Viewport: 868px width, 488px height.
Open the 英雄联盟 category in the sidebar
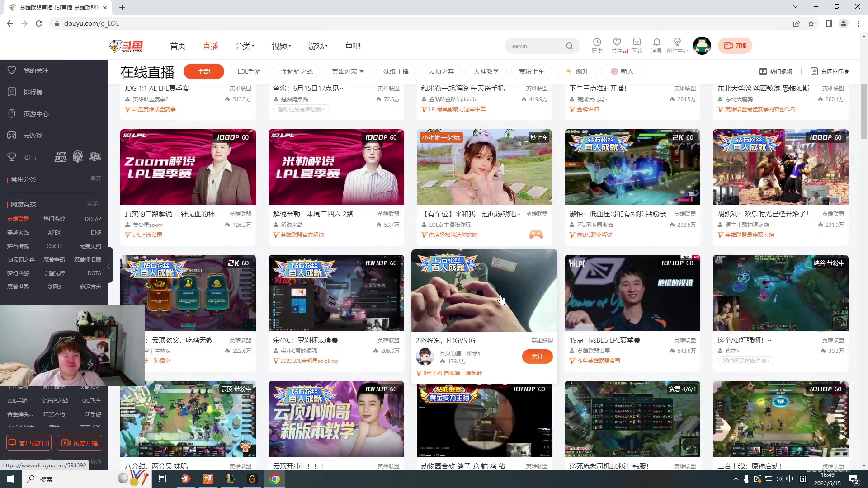click(x=18, y=219)
